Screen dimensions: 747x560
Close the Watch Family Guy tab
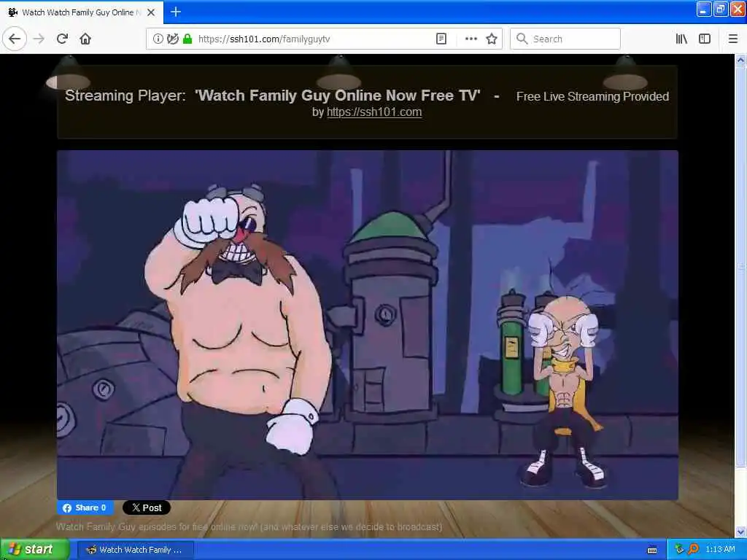click(x=151, y=12)
